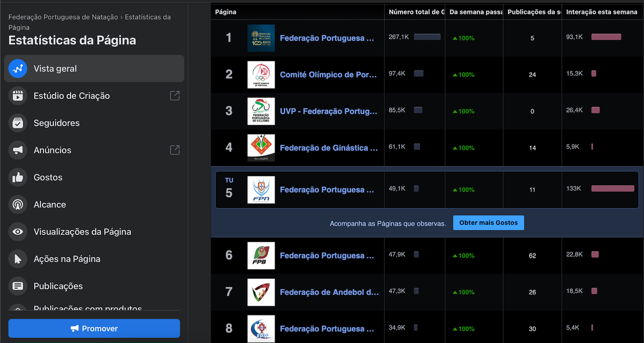This screenshot has width=644, height=343.
Task: Click the Alcance signal icon
Action: [18, 205]
